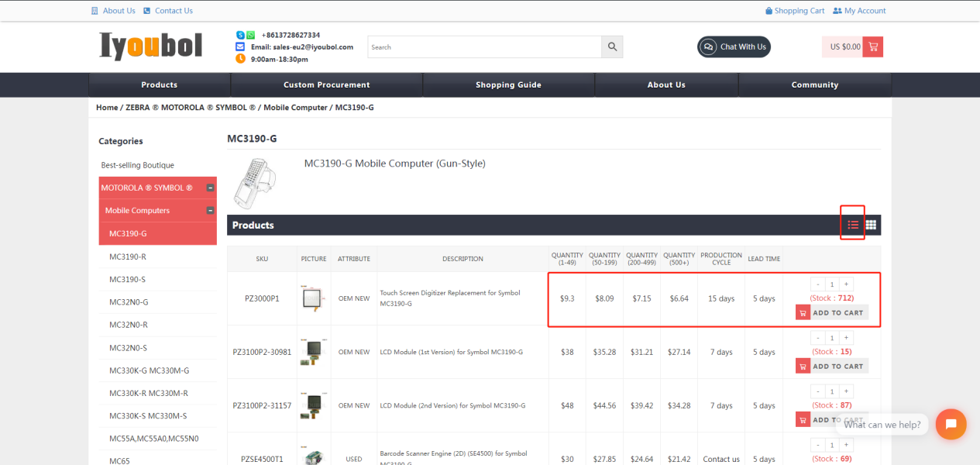Click the WhatsApp contact icon
Screen dimensions: 980x465
(250, 36)
